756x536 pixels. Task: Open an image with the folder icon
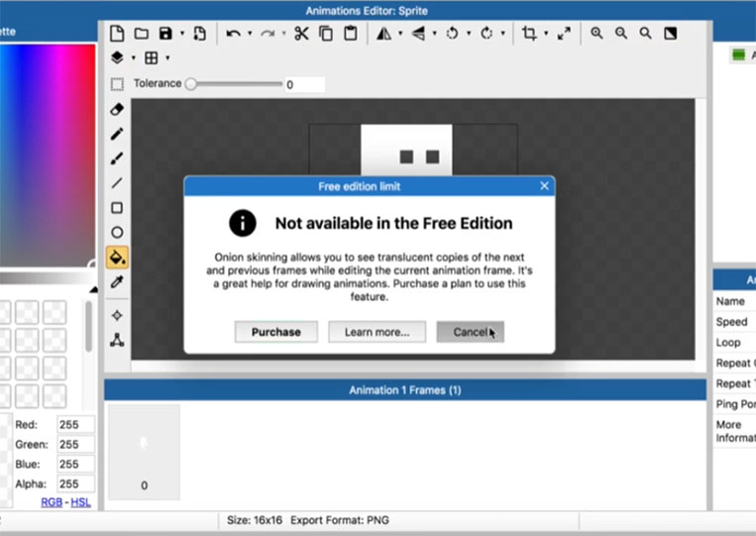(x=142, y=34)
